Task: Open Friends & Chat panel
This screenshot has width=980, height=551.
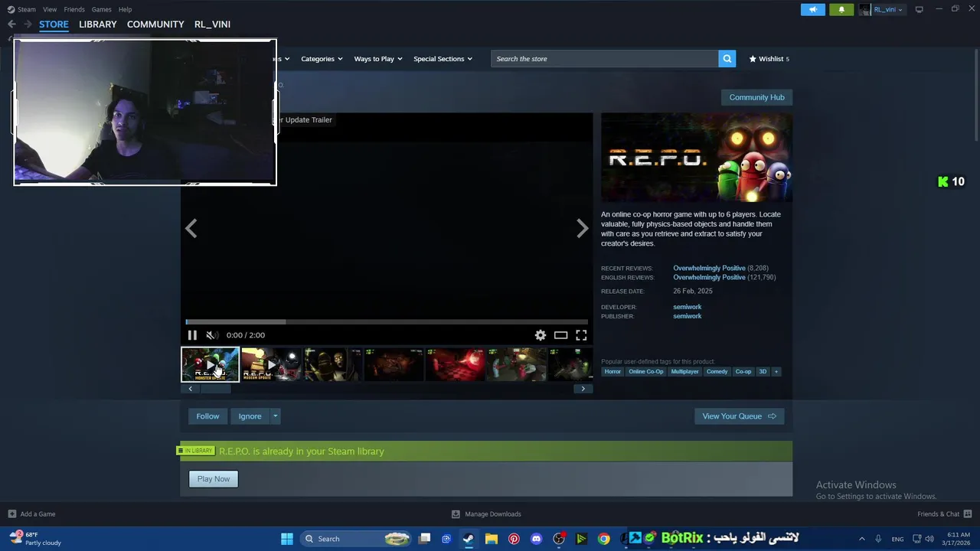Action: click(x=945, y=514)
